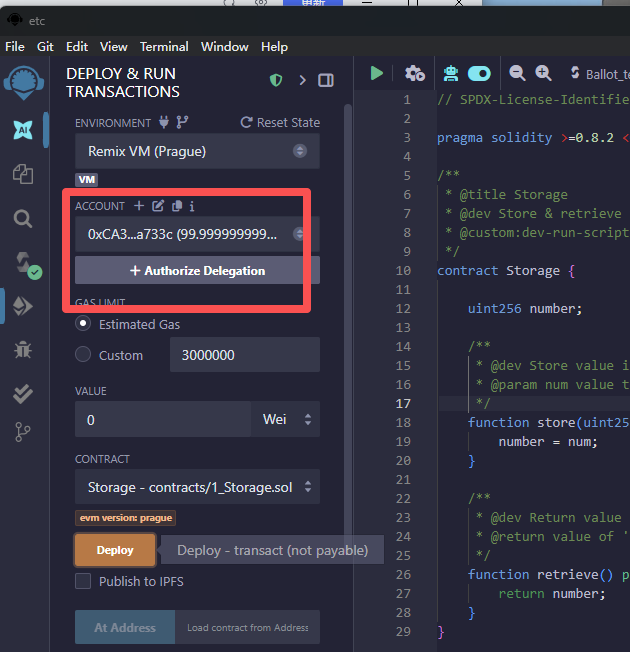
Task: Click the Load contract from Address field
Action: tap(247, 627)
